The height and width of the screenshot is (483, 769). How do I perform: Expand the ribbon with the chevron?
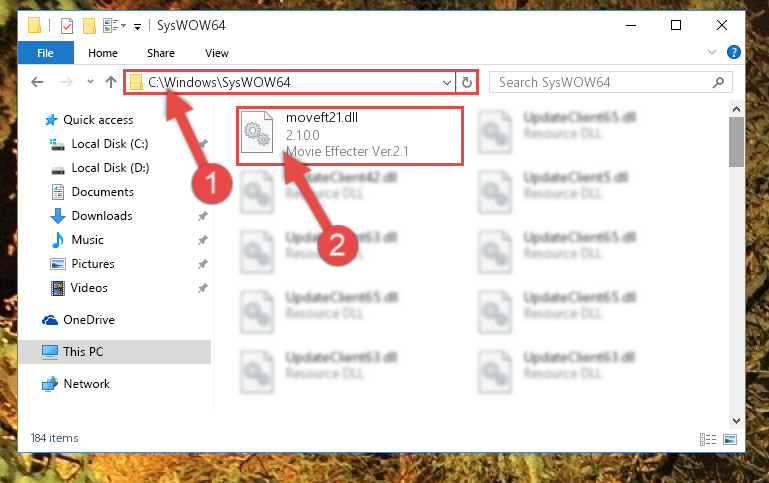click(x=712, y=52)
